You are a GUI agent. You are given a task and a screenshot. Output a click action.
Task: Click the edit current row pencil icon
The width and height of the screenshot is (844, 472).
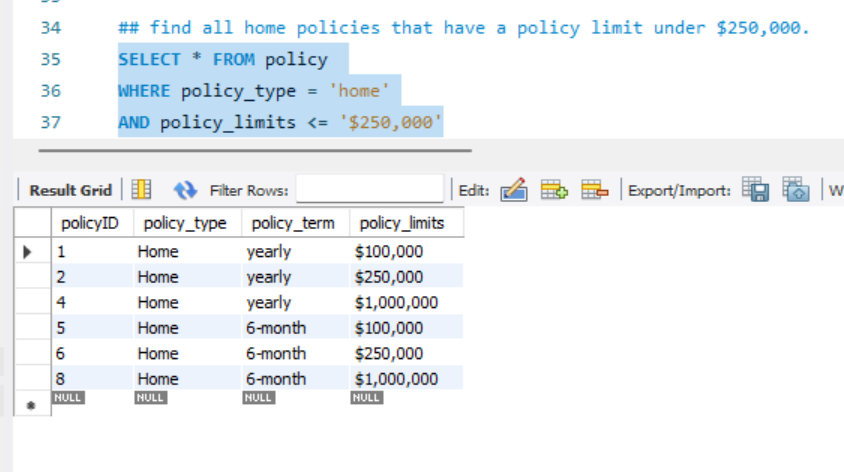pos(514,189)
